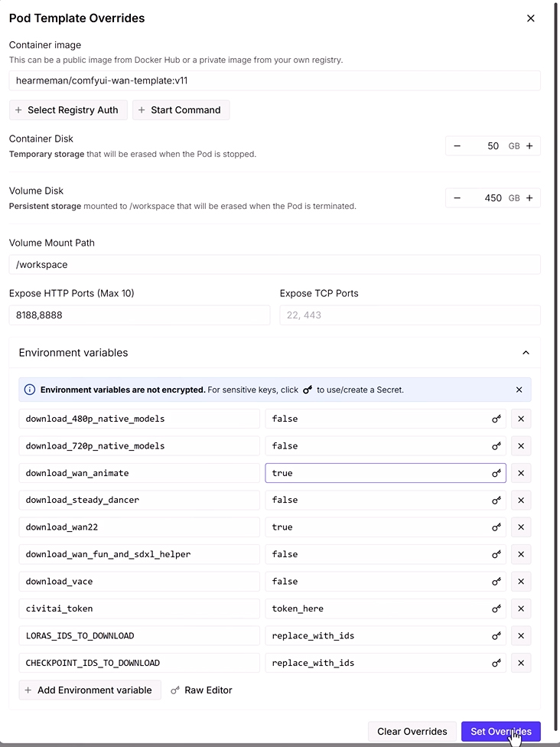Click the info icon in the notice
This screenshot has height=747, width=560.
30,390
